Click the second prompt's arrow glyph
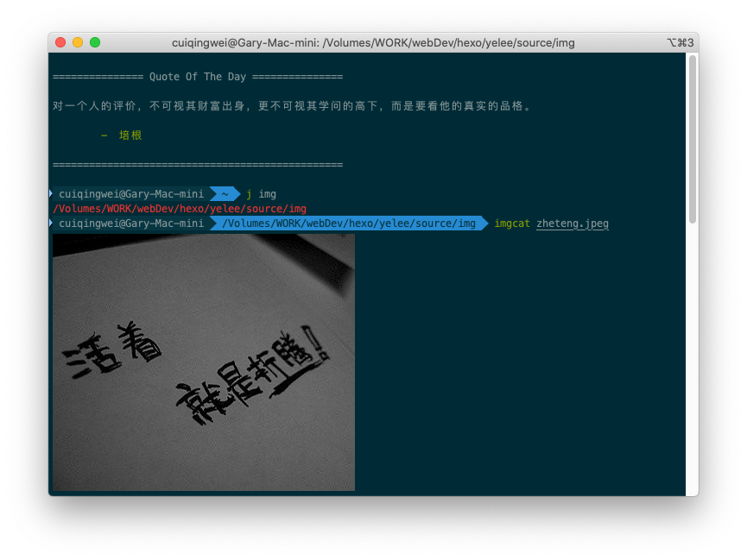The image size is (747, 560). click(x=51, y=223)
